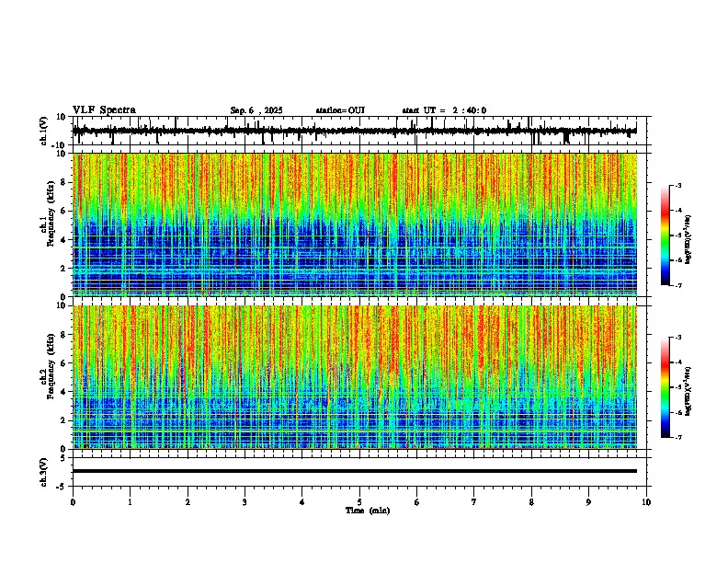Click the '4' kHz tick on ch.2 frequency axis

64,392
